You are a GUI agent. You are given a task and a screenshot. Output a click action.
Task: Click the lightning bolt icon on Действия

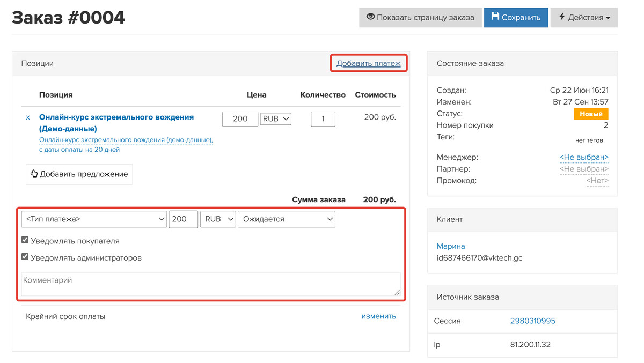(x=562, y=17)
